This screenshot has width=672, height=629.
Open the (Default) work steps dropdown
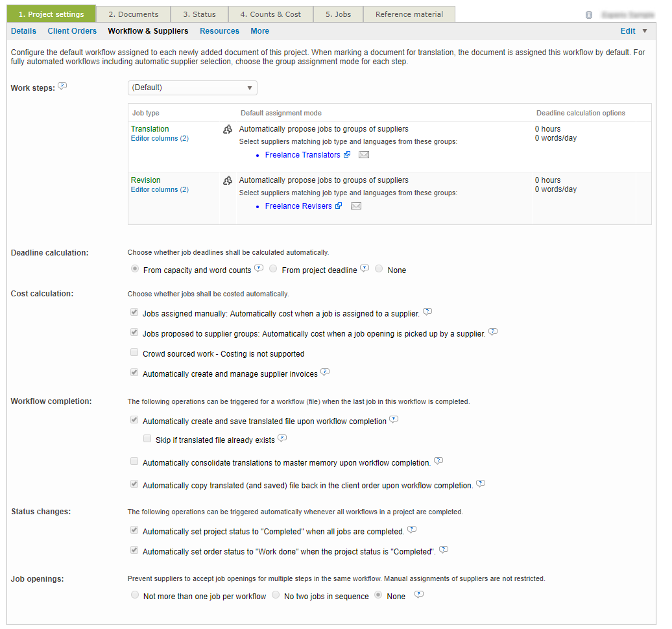(x=192, y=88)
